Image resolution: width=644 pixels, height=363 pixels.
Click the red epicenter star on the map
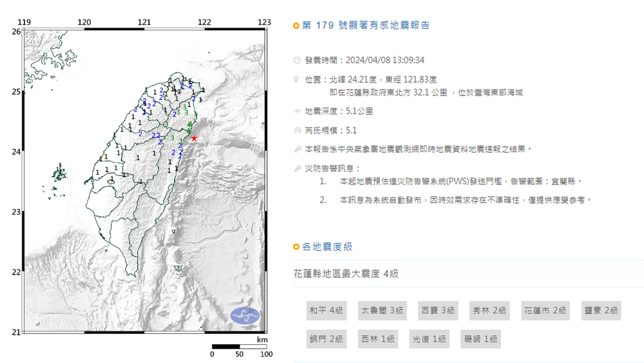(x=194, y=139)
